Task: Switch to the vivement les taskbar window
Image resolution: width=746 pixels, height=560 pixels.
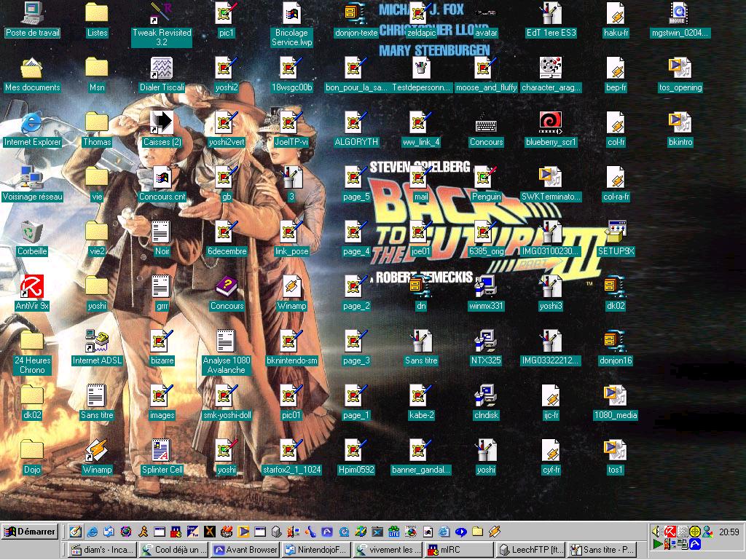Action: point(388,550)
